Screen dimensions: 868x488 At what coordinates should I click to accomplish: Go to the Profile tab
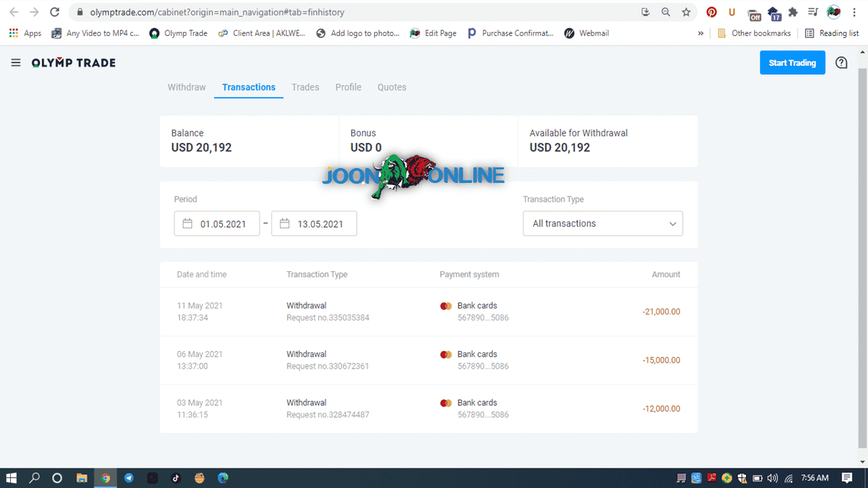click(349, 87)
